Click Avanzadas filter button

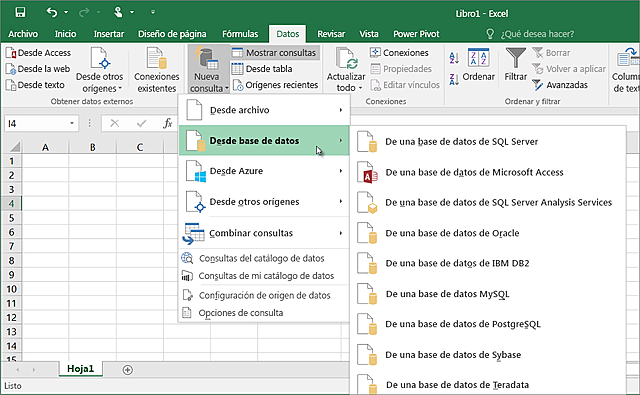point(560,85)
